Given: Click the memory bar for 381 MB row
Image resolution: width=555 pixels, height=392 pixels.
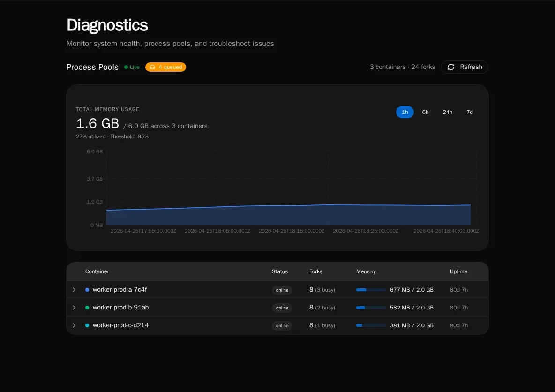Looking at the screenshot, I should [x=371, y=325].
